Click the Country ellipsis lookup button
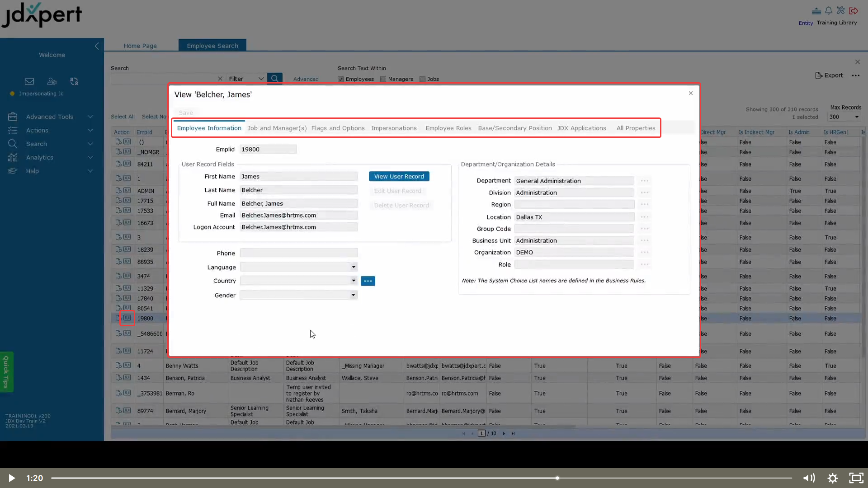This screenshot has width=868, height=488. point(368,281)
